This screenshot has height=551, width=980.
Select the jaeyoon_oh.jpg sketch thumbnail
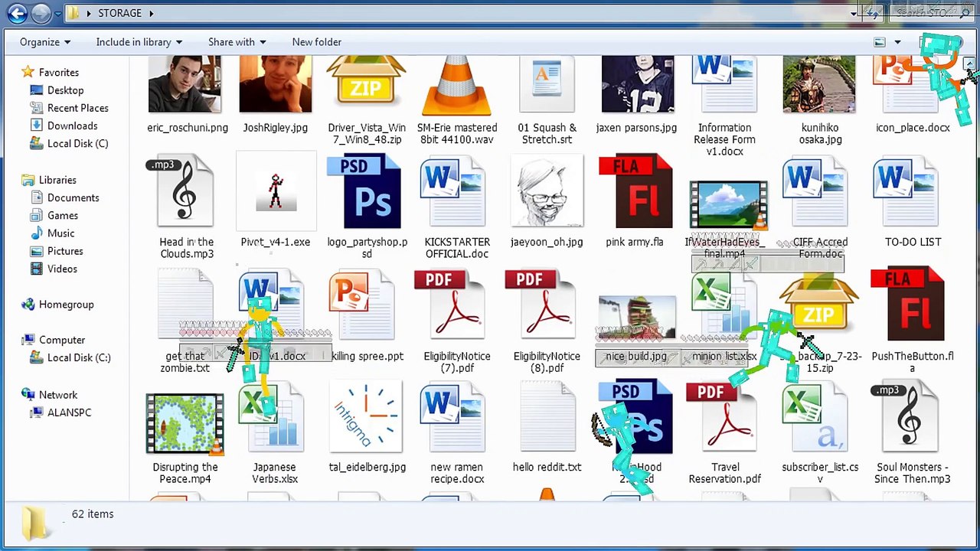pos(547,191)
